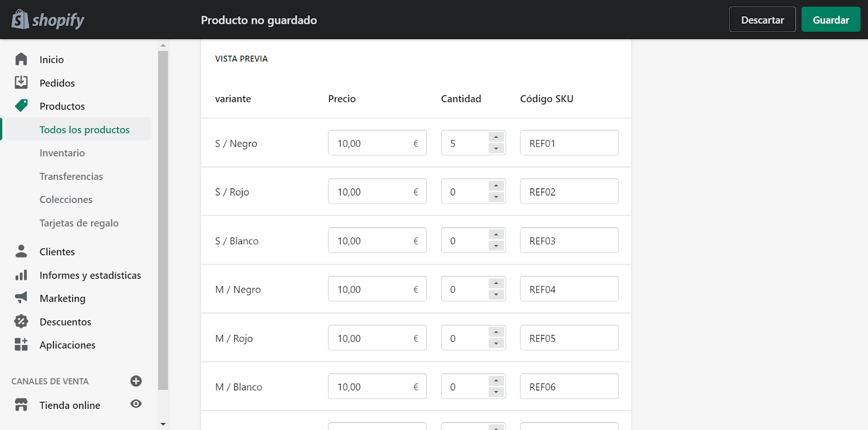Image resolution: width=868 pixels, height=430 pixels.
Task: Open Inventario in products submenu
Action: click(62, 153)
